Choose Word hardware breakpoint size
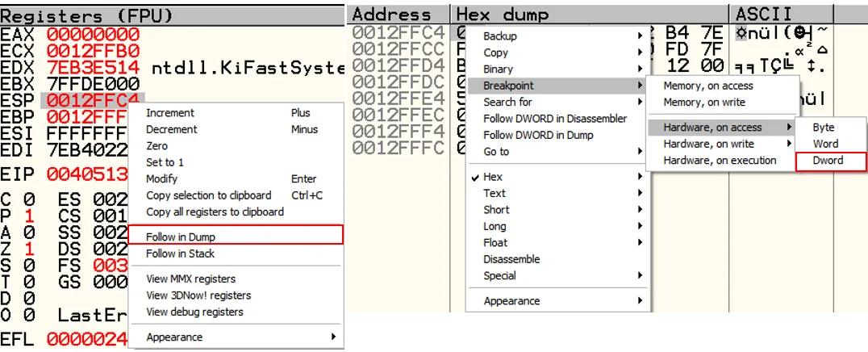The image size is (868, 352). [825, 144]
